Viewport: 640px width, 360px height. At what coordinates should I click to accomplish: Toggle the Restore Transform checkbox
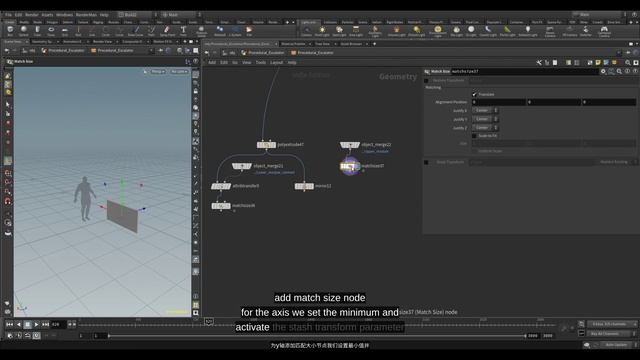point(426,80)
